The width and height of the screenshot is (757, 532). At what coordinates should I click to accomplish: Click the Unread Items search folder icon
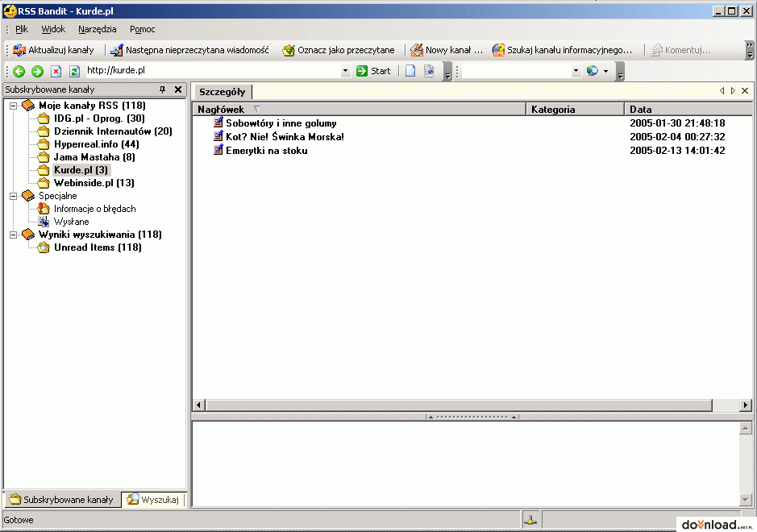coord(44,247)
